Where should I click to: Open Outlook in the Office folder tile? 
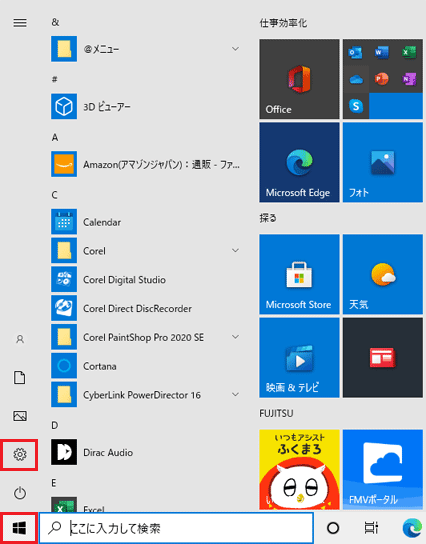(x=356, y=52)
